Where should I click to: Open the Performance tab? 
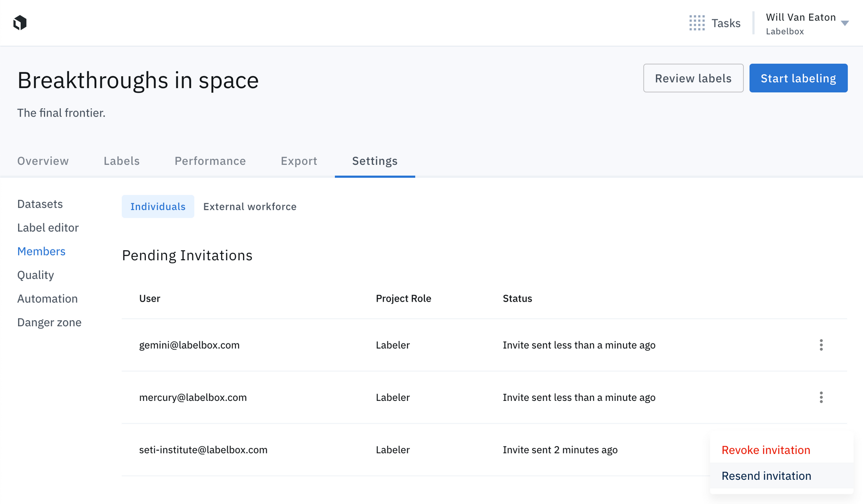coord(210,161)
